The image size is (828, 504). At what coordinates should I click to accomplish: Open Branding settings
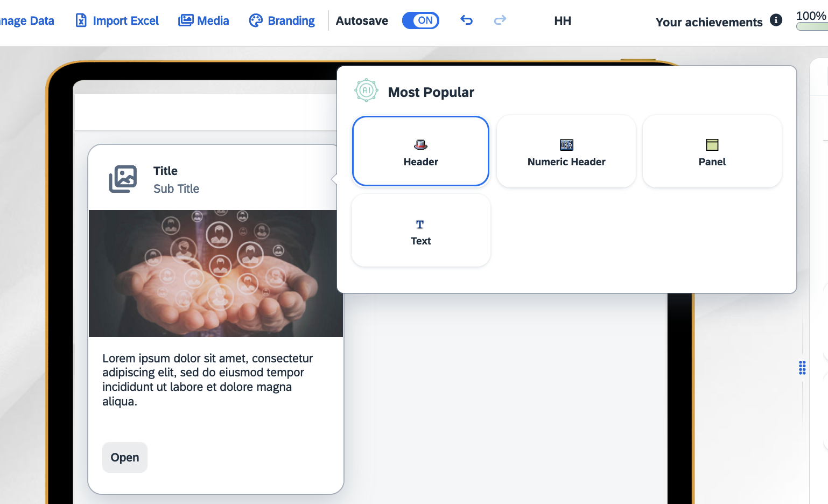(282, 20)
